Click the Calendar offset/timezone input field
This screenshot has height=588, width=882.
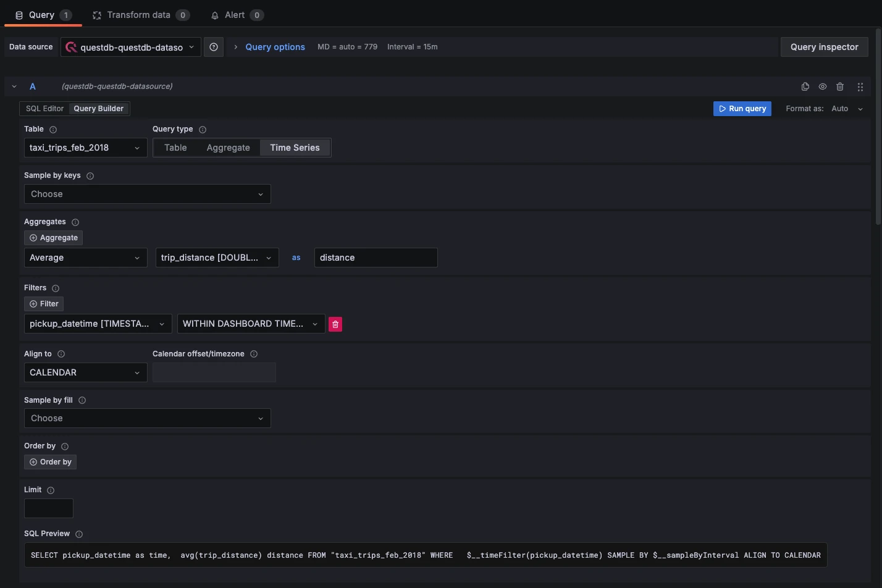click(214, 372)
